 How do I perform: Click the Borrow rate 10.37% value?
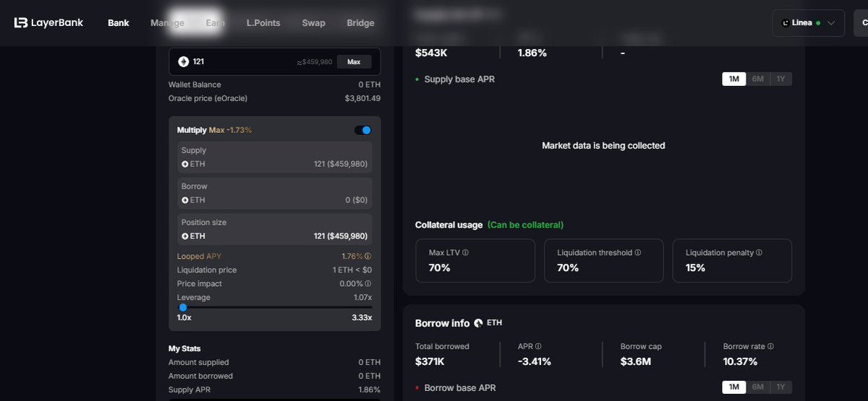point(740,361)
